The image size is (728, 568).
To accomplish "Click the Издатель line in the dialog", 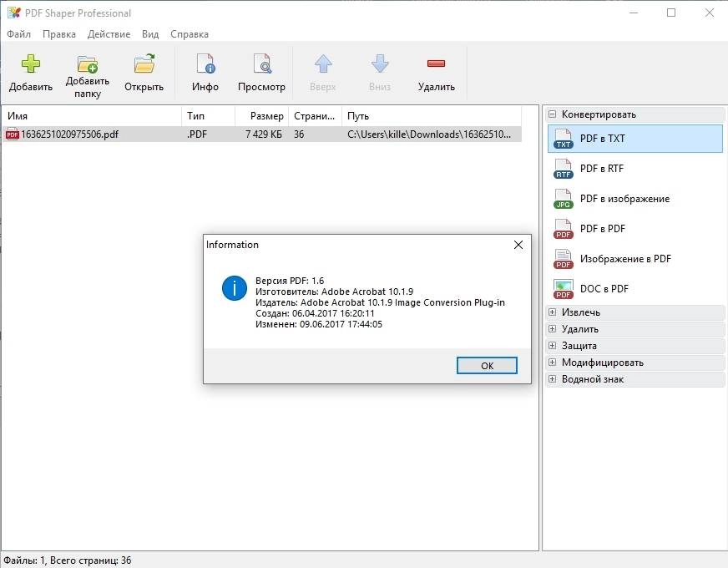I will pos(380,302).
